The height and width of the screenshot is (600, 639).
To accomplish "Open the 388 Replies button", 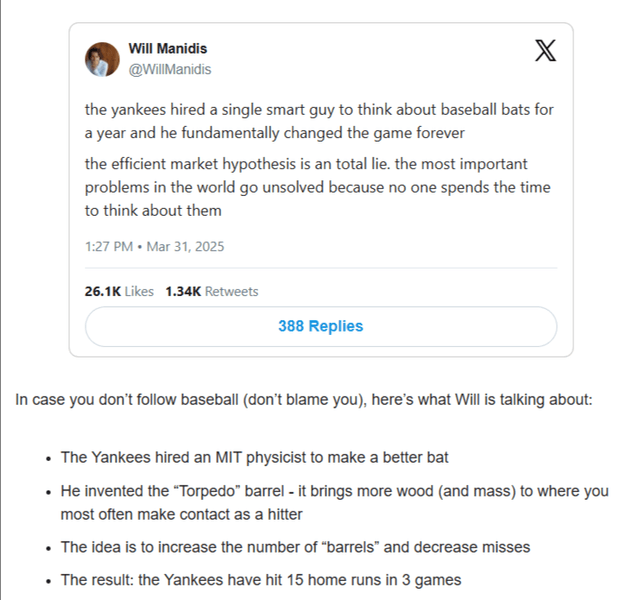I will point(321,326).
